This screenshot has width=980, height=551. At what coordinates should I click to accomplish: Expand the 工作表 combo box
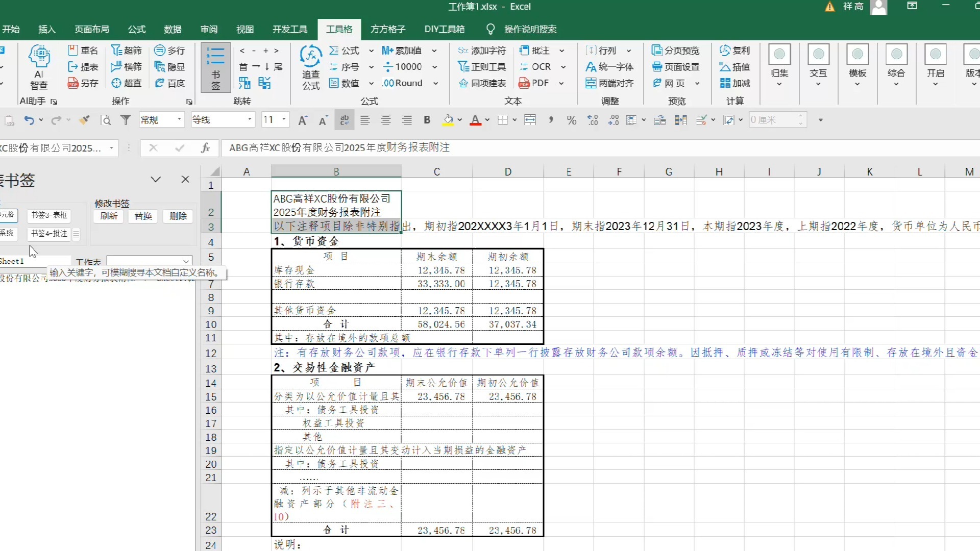186,261
